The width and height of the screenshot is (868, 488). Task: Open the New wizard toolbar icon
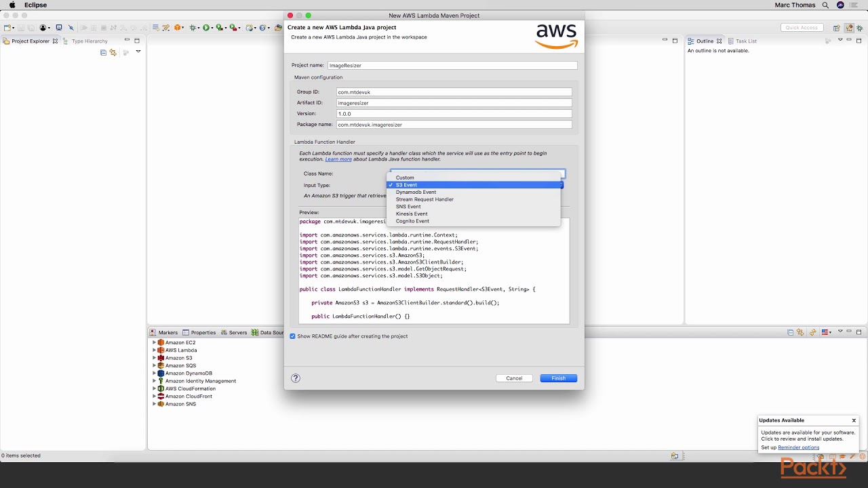(x=7, y=28)
